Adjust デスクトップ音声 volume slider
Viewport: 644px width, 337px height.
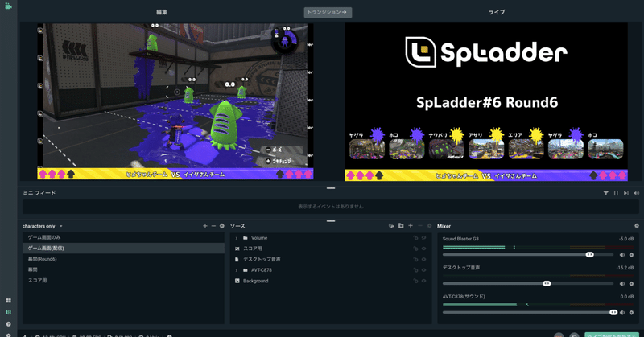click(x=528, y=284)
